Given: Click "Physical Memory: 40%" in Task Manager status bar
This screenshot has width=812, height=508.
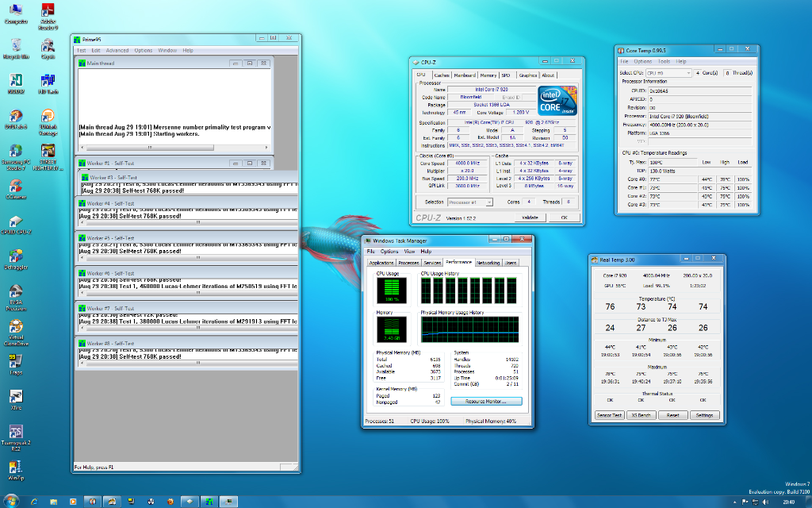Looking at the screenshot, I should [x=491, y=421].
